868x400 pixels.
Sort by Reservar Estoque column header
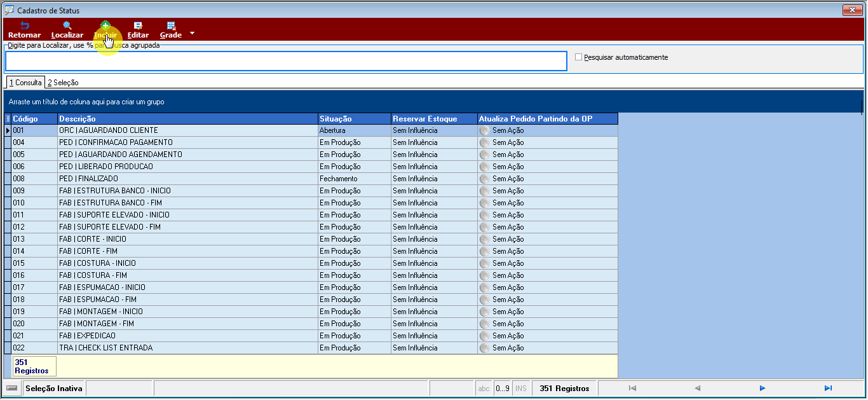pyautogui.click(x=434, y=119)
